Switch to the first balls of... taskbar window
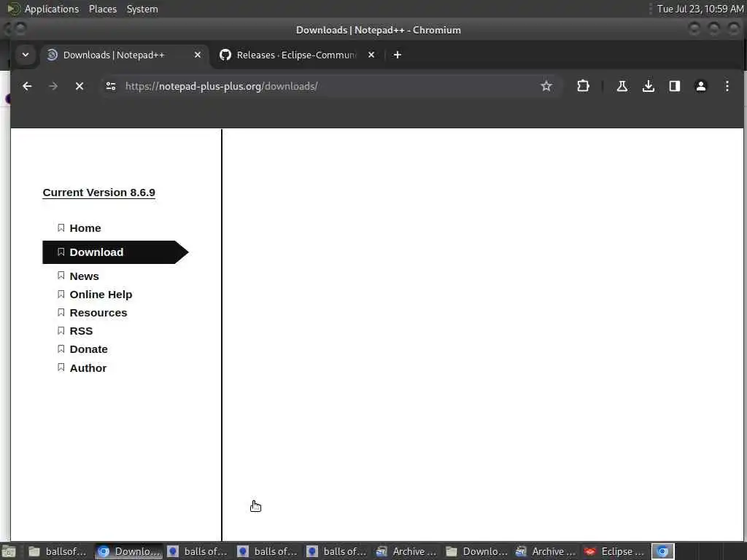 tap(198, 551)
